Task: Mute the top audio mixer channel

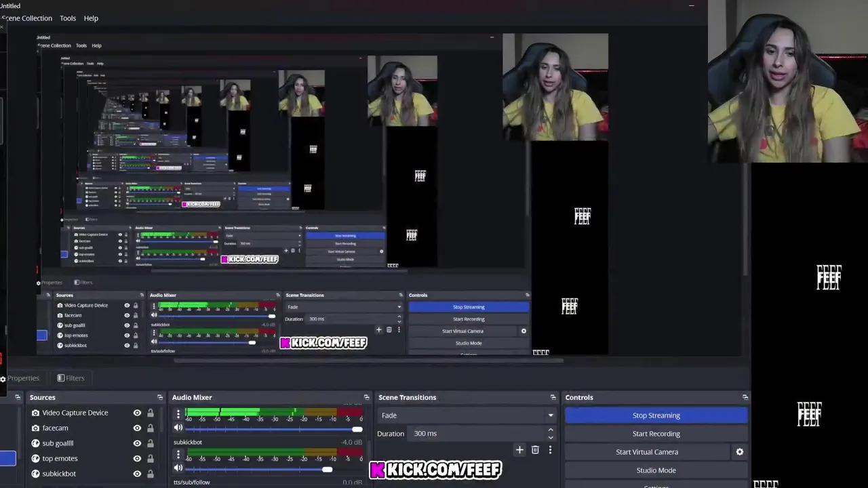Action: 178,428
